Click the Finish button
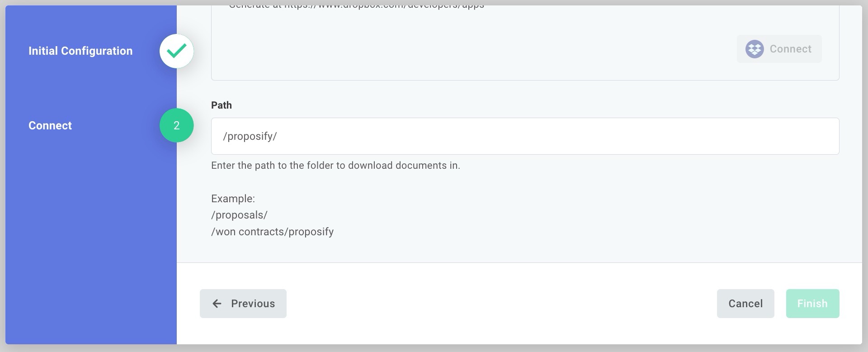 tap(812, 304)
